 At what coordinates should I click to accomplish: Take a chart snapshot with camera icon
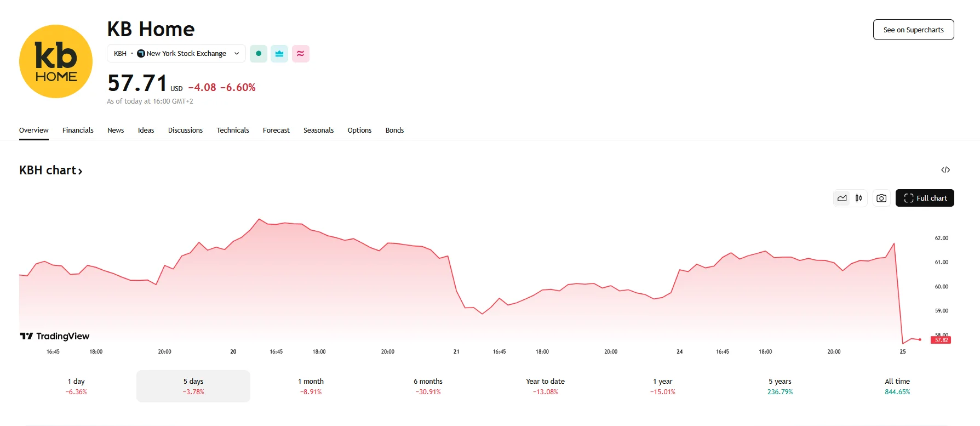click(881, 198)
